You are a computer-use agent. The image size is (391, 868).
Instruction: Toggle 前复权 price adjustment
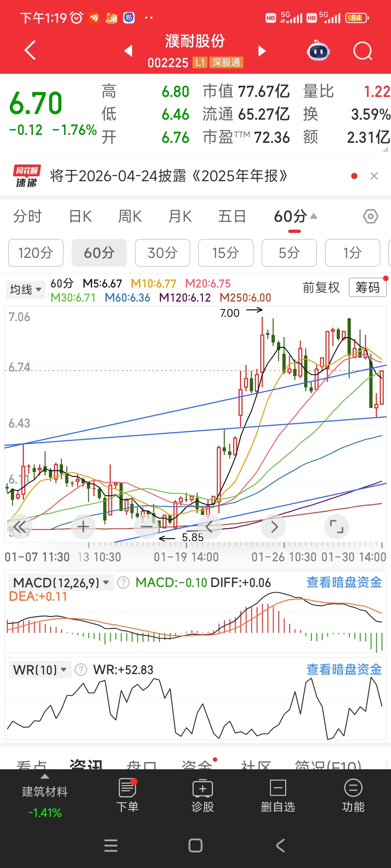[x=321, y=288]
